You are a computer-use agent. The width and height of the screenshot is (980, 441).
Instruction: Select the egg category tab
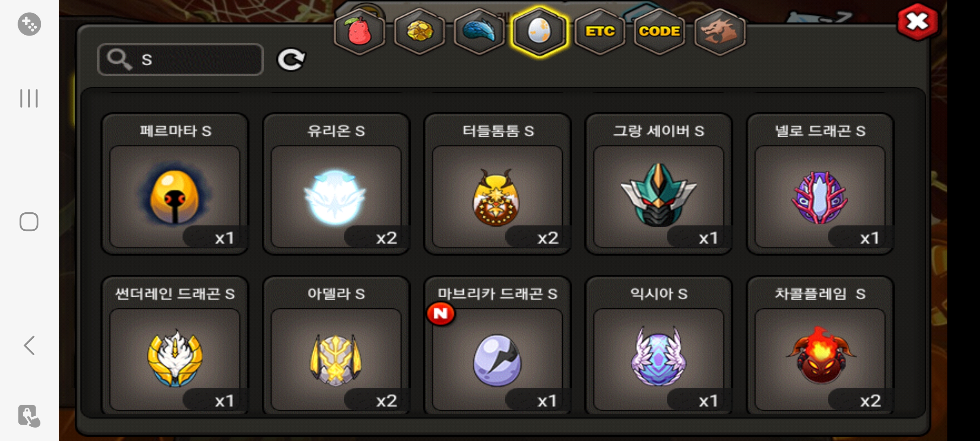(539, 32)
